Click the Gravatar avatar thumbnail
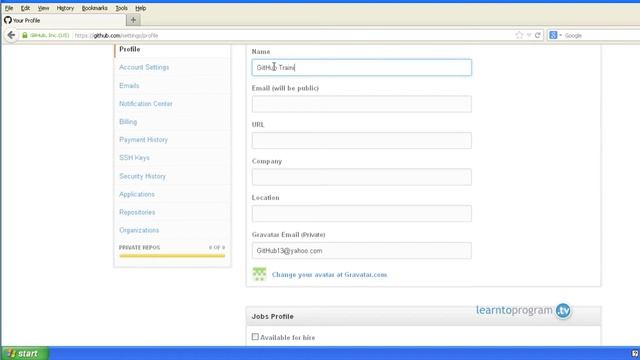 (259, 274)
